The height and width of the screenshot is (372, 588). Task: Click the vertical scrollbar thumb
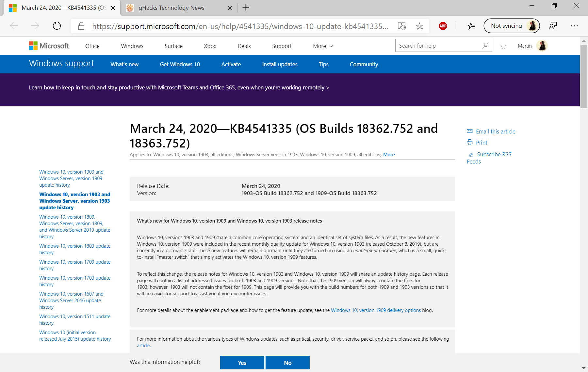(x=584, y=76)
